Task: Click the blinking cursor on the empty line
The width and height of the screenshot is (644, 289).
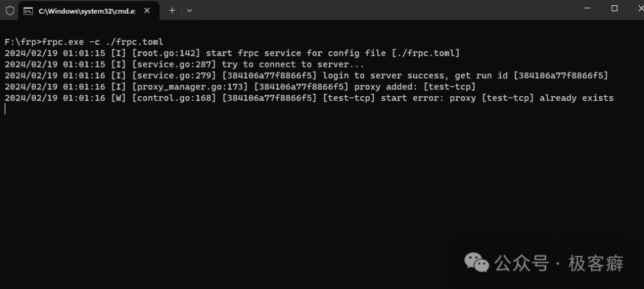Action: pyautogui.click(x=5, y=109)
